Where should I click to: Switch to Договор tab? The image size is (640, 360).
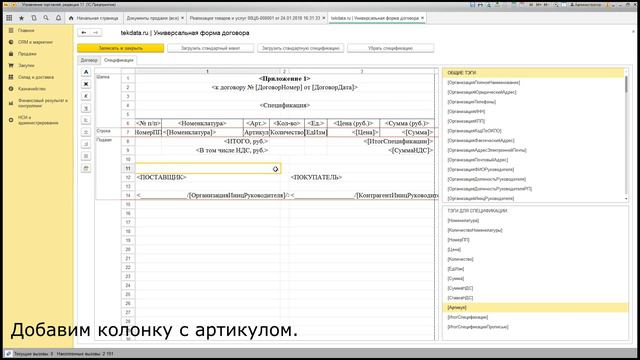tap(89, 60)
